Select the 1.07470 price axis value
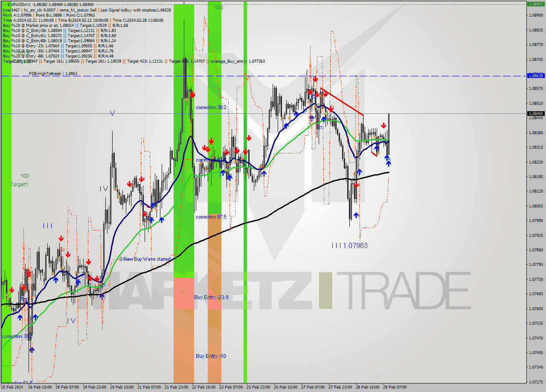The width and height of the screenshot is (546, 392). click(x=536, y=337)
